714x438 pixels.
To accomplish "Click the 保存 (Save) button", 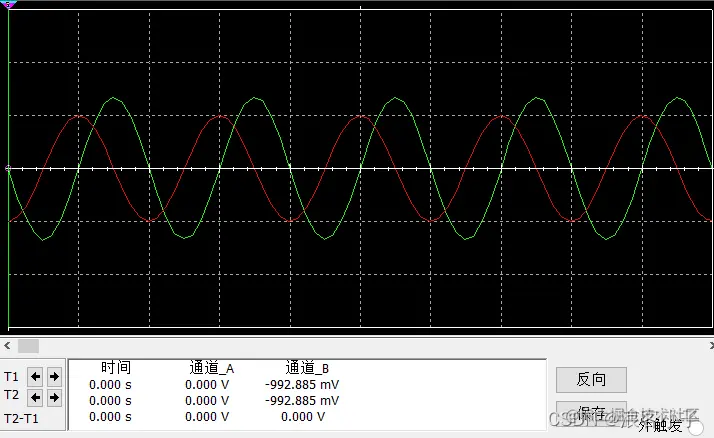I will 591,412.
